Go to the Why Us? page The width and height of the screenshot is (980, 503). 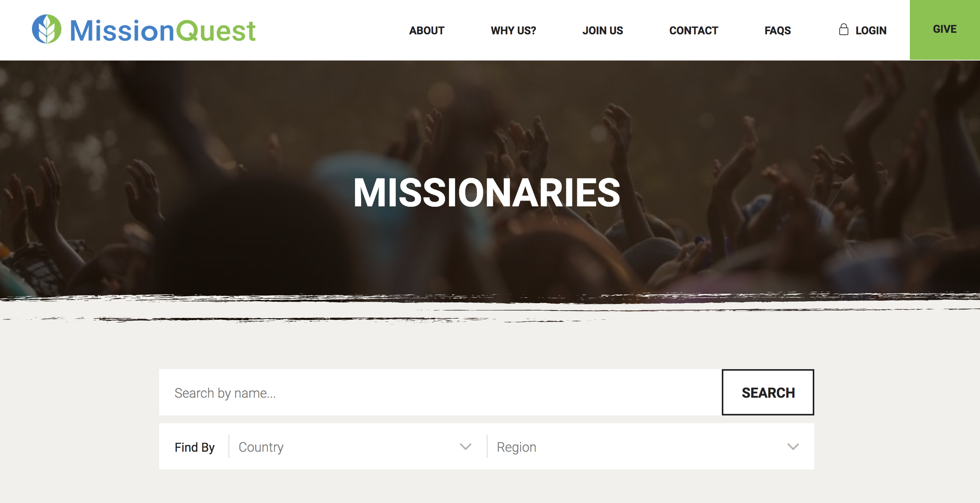(x=513, y=30)
